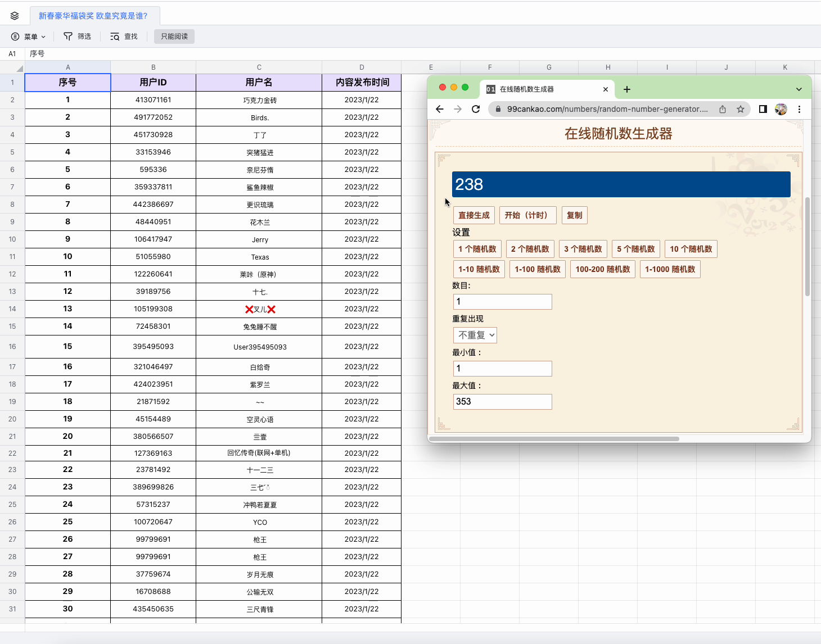Bookmark page with star icon
This screenshot has width=821, height=644.
pos(741,109)
